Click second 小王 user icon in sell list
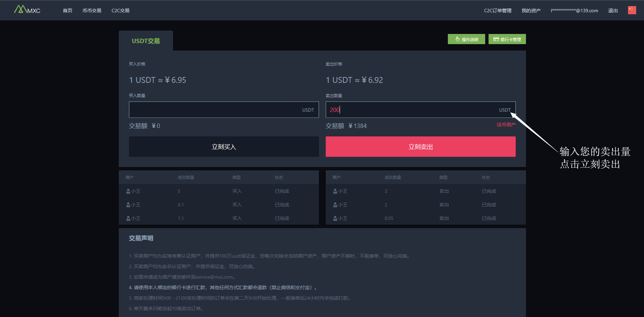 click(335, 205)
